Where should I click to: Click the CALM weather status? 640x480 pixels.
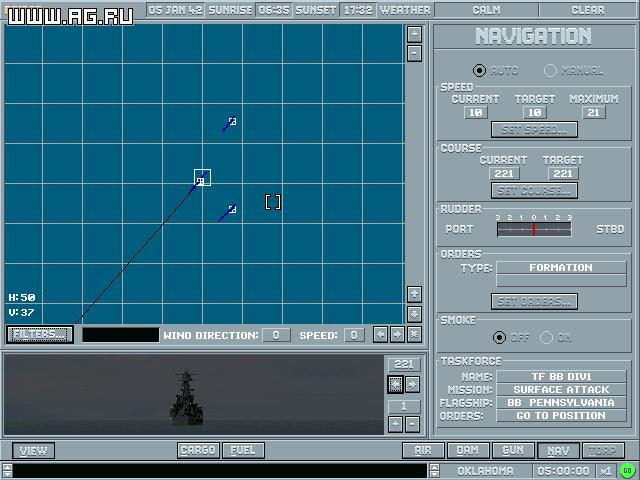pyautogui.click(x=487, y=10)
